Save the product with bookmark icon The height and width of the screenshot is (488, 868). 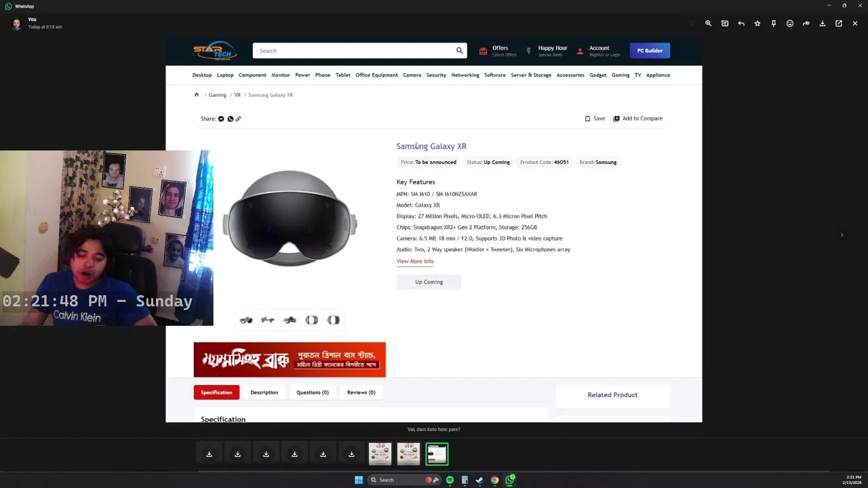595,119
